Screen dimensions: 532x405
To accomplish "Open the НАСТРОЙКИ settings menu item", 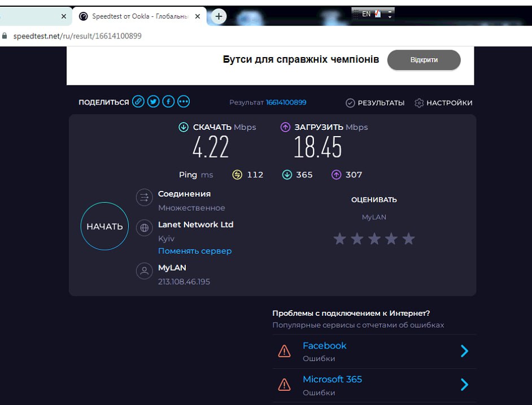I will 443,103.
